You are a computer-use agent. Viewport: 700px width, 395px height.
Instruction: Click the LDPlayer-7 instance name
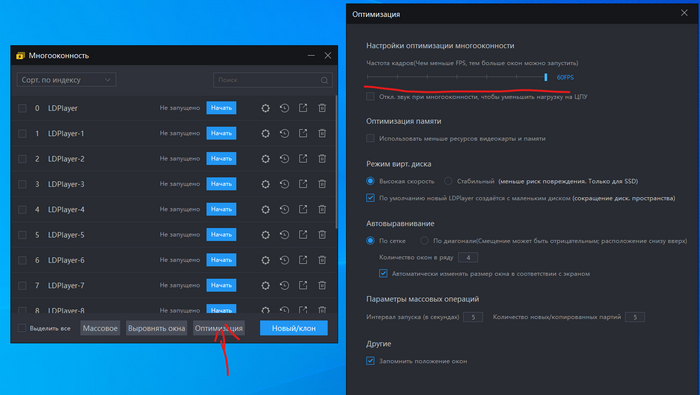click(66, 285)
